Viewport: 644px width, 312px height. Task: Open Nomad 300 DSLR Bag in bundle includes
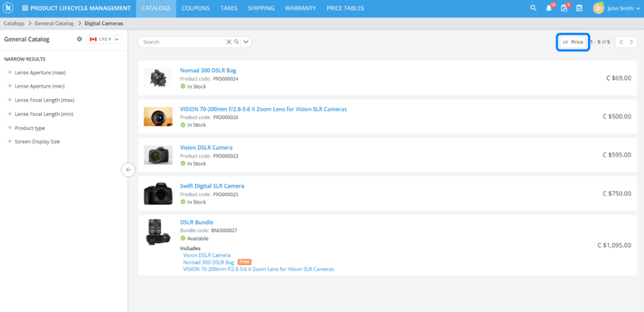[209, 262]
